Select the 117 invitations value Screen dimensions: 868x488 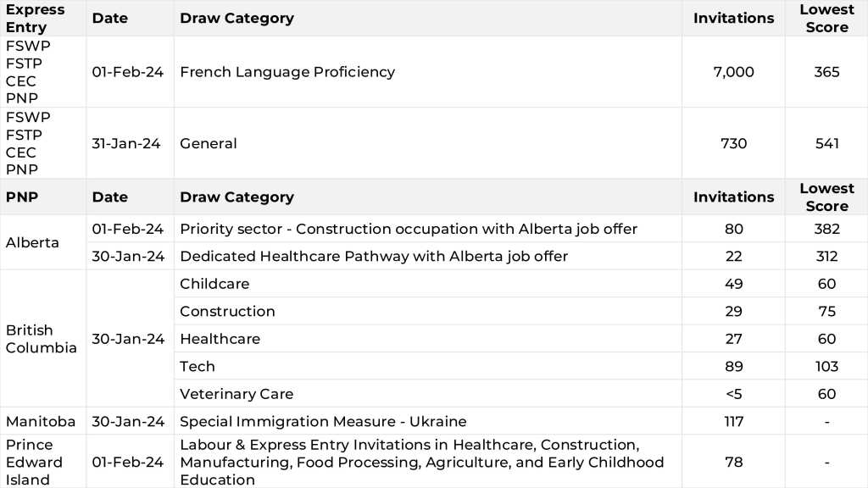point(733,421)
